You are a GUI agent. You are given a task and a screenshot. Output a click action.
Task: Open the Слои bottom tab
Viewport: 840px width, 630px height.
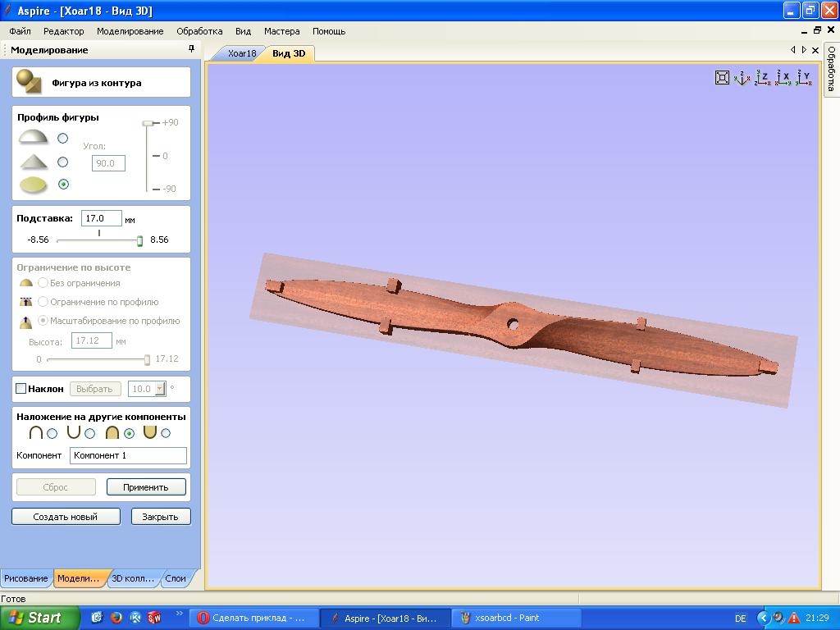pos(176,578)
